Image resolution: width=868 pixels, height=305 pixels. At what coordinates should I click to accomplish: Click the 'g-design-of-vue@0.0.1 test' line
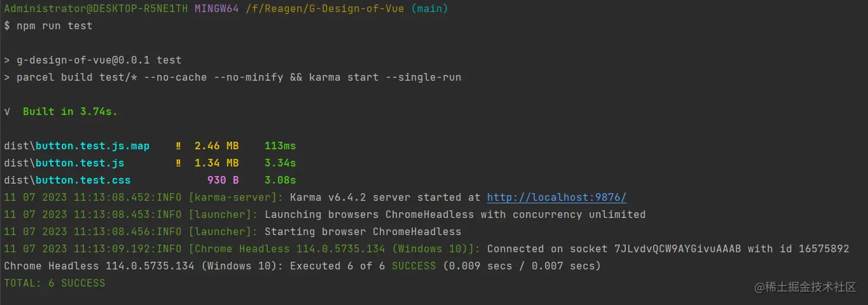pos(93,60)
